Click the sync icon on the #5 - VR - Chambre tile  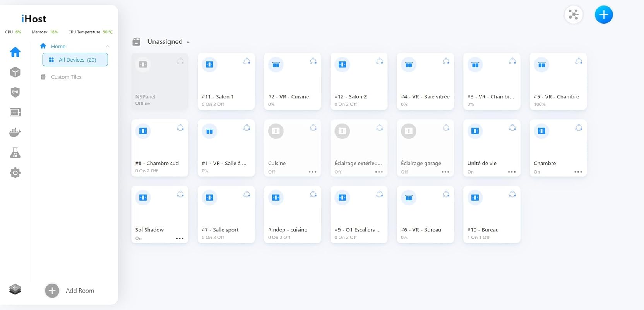tap(579, 61)
